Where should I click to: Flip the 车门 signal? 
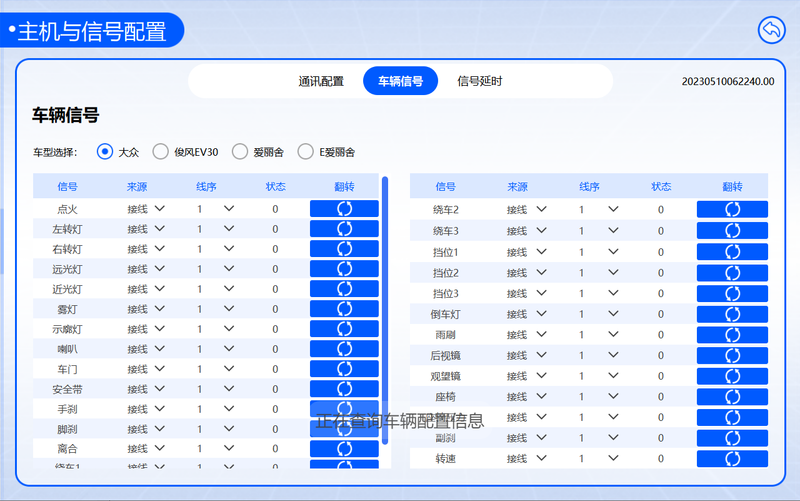tap(344, 368)
